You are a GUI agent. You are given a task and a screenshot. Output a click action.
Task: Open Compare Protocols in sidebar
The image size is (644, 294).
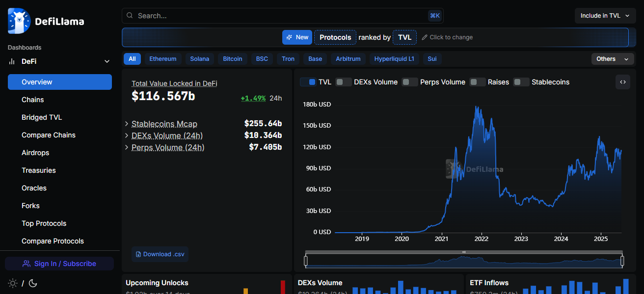[60, 241]
